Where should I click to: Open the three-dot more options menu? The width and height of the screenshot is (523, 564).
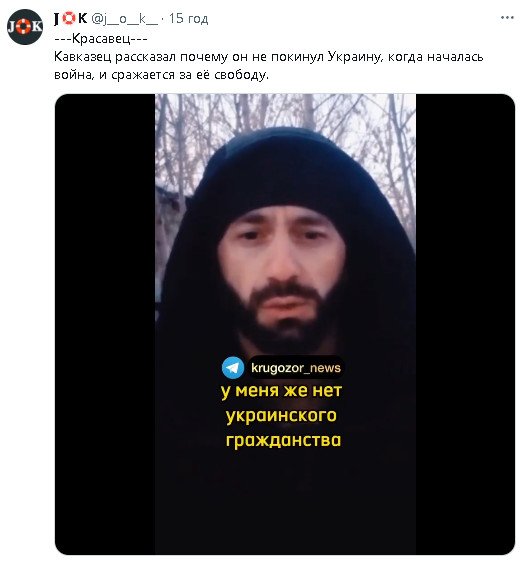[507, 18]
